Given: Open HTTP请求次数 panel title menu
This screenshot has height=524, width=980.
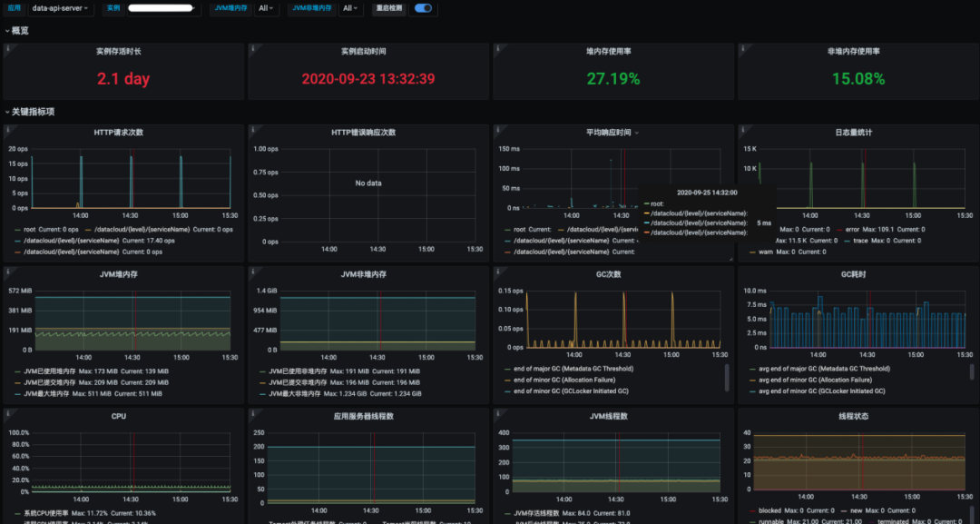Looking at the screenshot, I should (x=119, y=133).
